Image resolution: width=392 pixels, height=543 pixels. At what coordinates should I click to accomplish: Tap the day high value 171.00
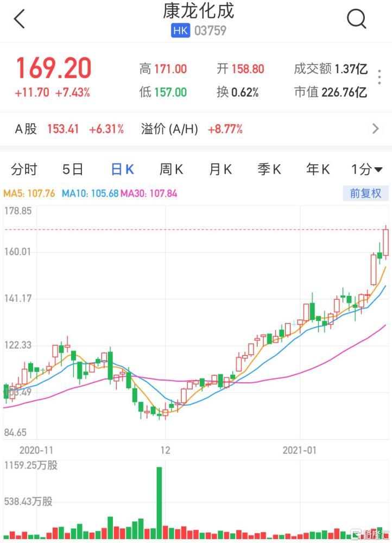point(170,69)
